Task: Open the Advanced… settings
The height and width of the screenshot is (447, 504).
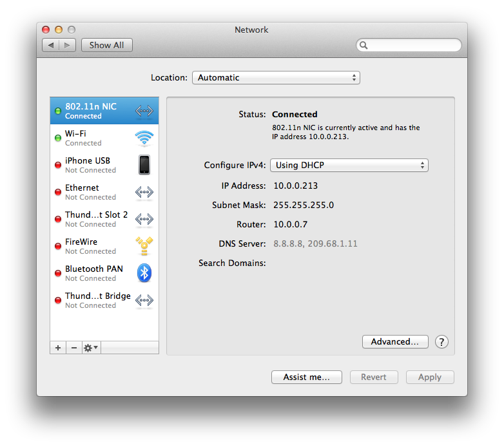Action: (395, 341)
